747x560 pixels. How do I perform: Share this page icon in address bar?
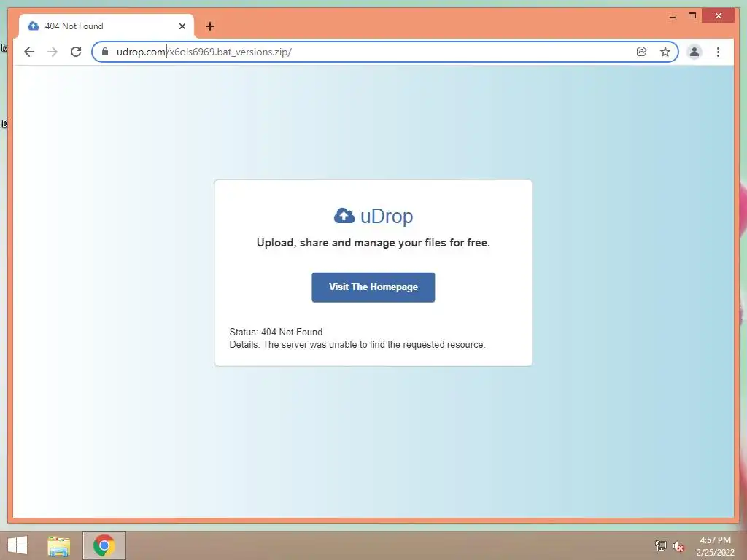tap(642, 52)
